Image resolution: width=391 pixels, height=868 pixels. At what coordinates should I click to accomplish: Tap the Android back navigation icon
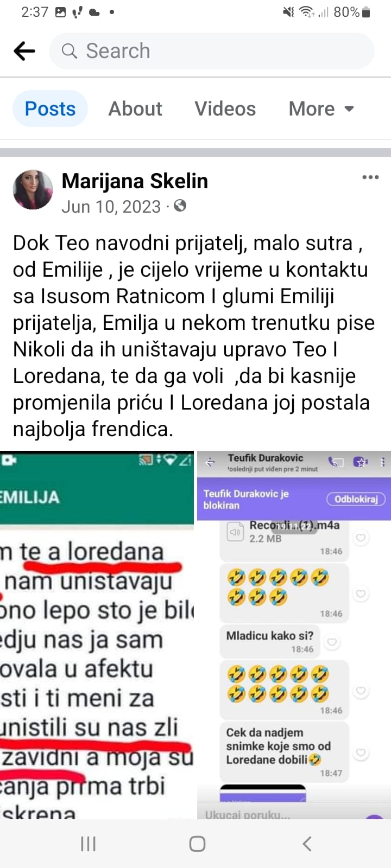(307, 844)
